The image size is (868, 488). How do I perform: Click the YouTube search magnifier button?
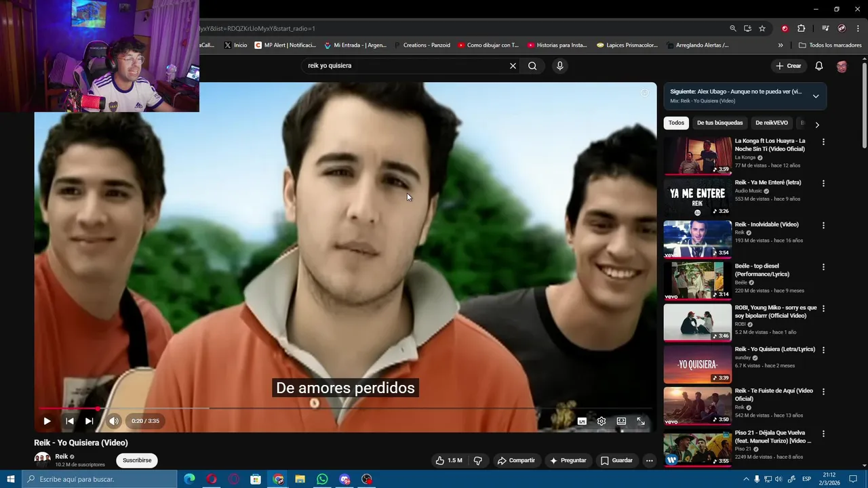pyautogui.click(x=532, y=66)
